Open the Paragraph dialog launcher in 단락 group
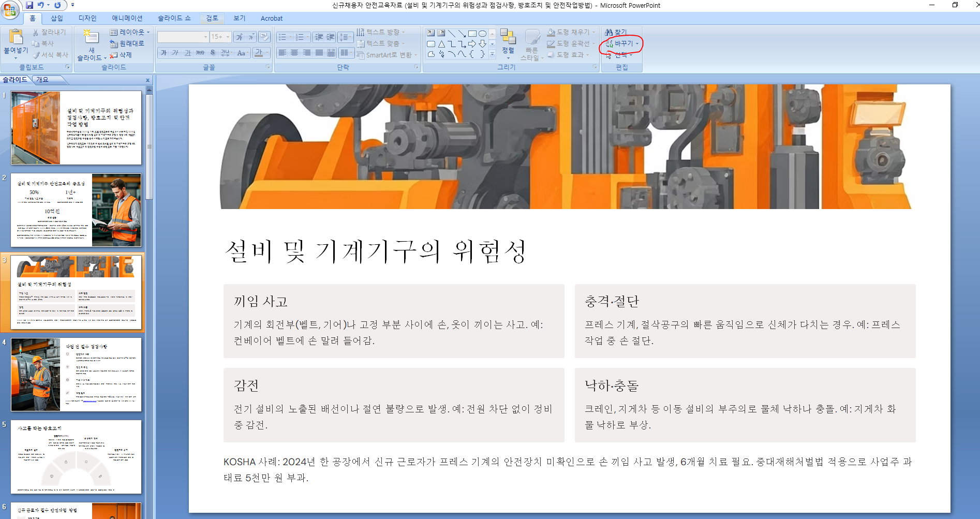980x519 pixels. coord(417,67)
